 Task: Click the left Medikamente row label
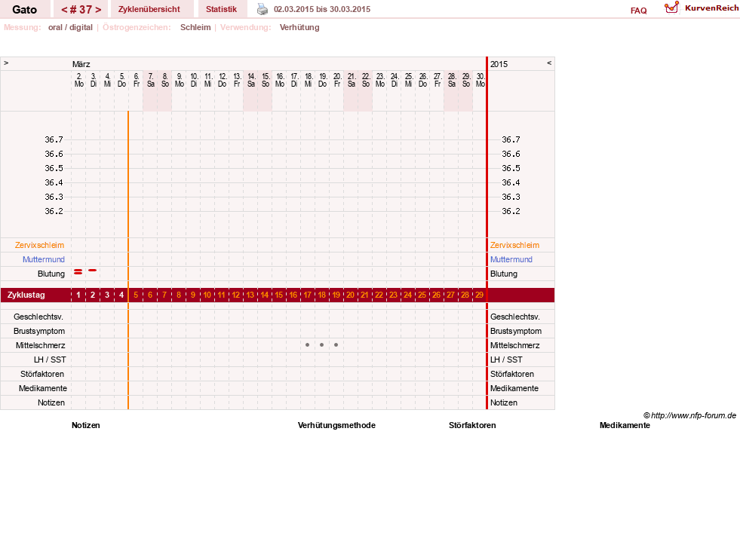tap(43, 388)
